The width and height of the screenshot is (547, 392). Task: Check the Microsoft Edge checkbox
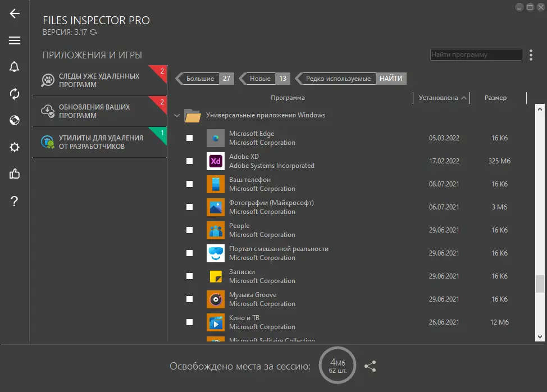click(189, 138)
